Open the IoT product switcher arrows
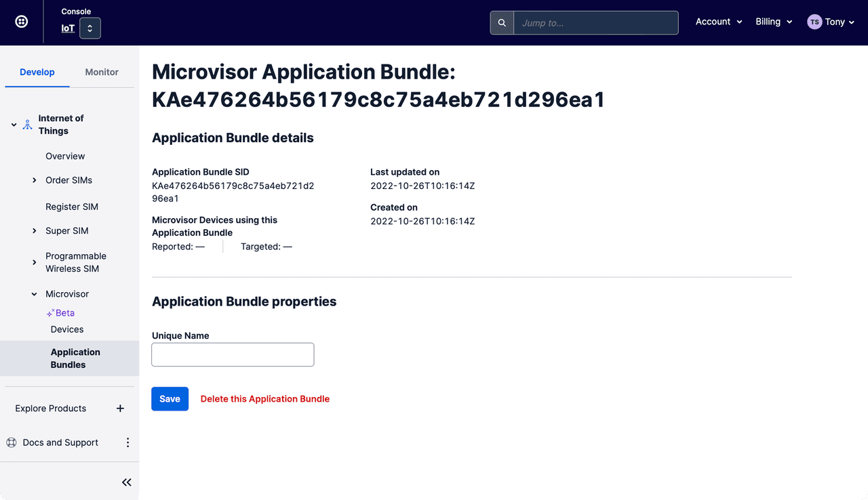 90,28
